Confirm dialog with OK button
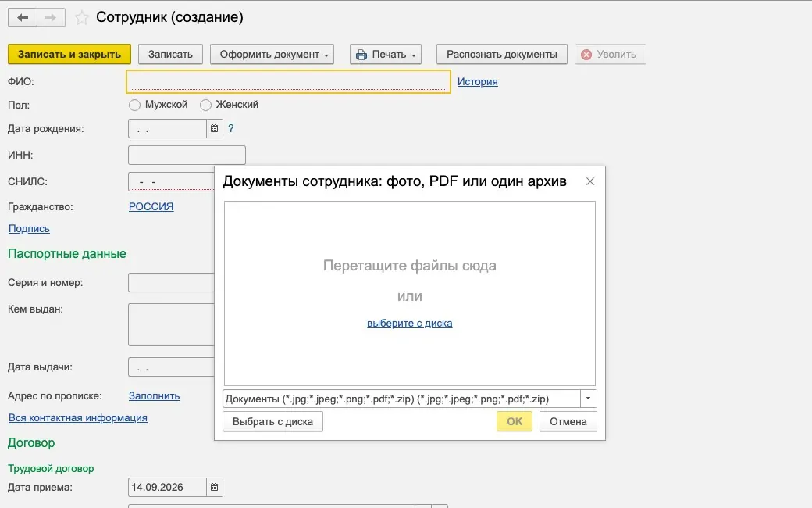 point(515,421)
